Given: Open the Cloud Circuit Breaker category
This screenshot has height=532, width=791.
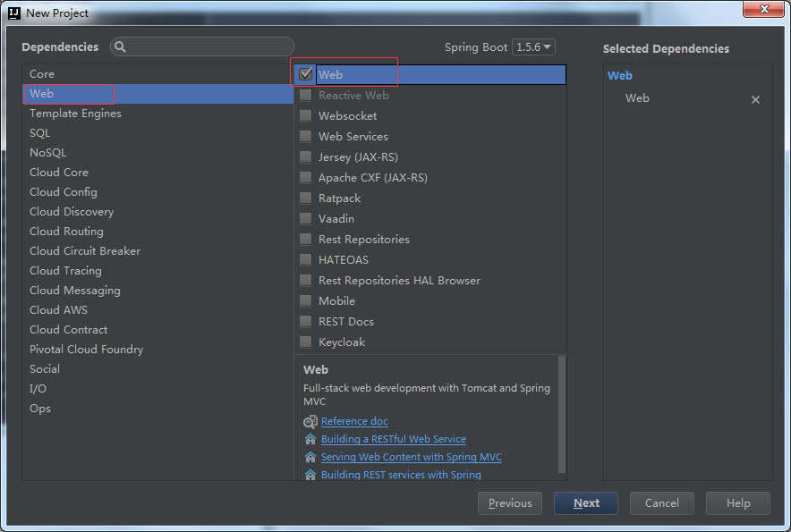Looking at the screenshot, I should coord(157,251).
